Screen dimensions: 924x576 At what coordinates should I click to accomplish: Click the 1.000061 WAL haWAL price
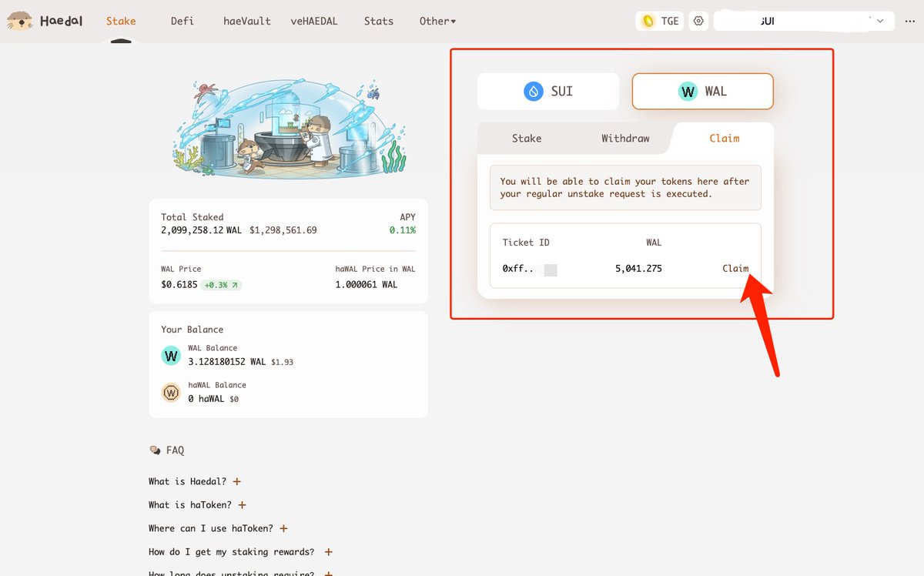367,285
